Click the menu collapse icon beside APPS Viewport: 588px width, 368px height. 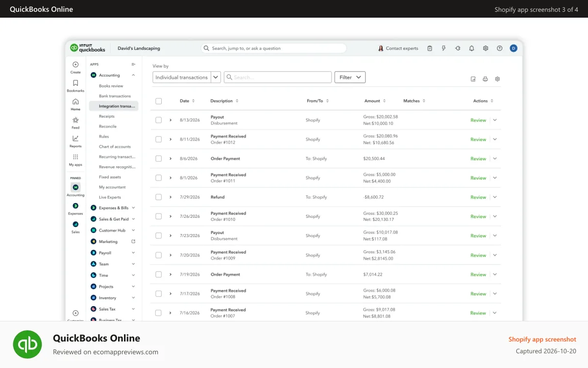[133, 64]
